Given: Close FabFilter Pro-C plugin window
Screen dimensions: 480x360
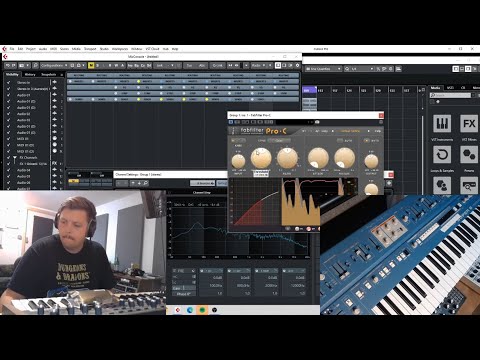Looking at the screenshot, I should pos(381,115).
